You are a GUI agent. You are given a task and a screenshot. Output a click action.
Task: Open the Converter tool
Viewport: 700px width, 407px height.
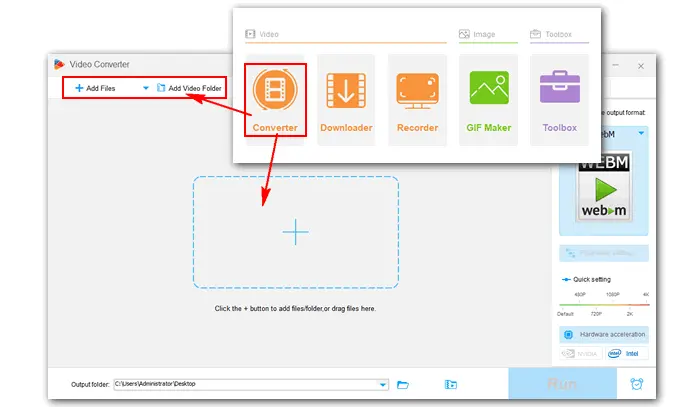[275, 100]
